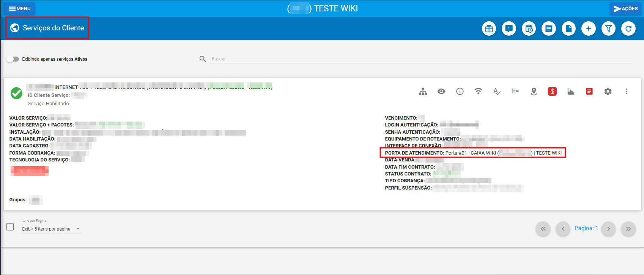Go to first page double chevron

[x=543, y=229]
